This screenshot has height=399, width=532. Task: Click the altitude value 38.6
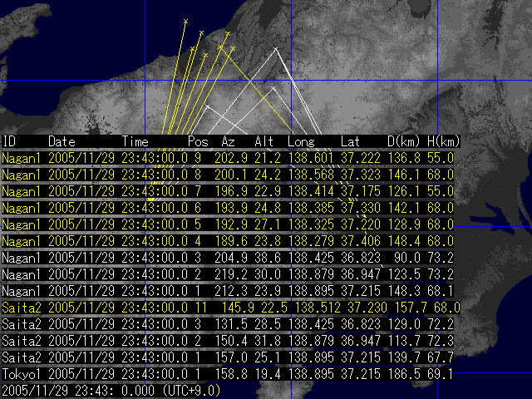tap(268, 258)
